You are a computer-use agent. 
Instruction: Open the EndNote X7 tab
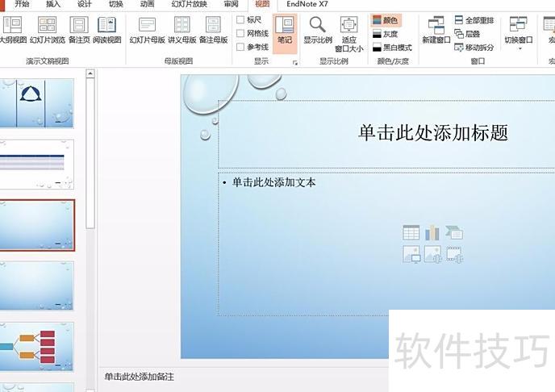pos(307,4)
